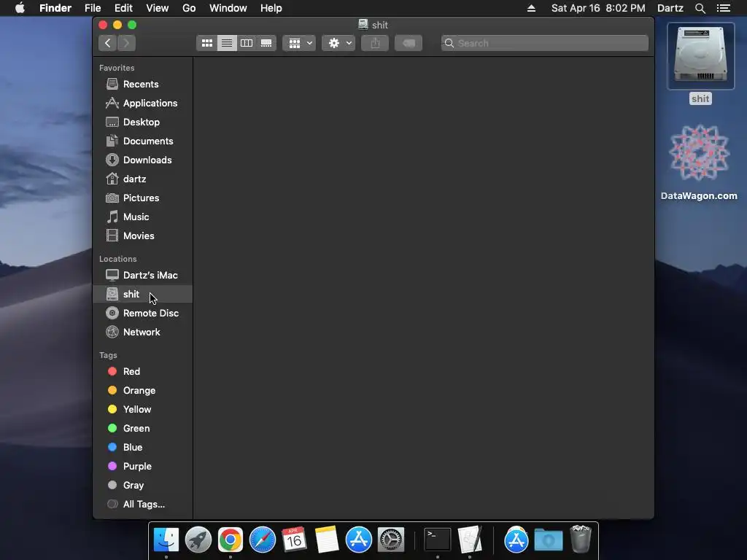Switch to icon view in Finder
The height and width of the screenshot is (560, 747).
pos(206,43)
